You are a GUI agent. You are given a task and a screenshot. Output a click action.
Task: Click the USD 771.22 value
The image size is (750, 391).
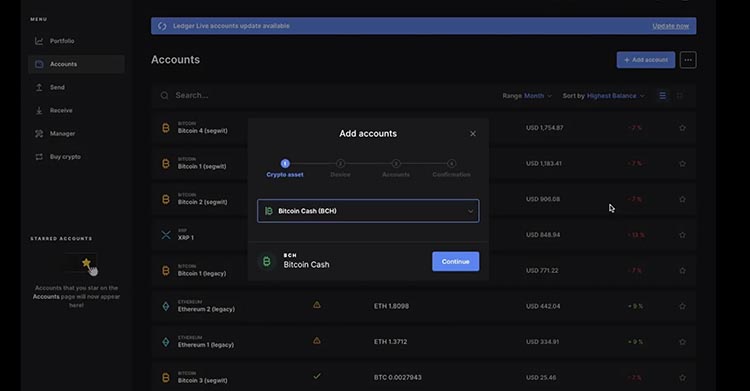[x=542, y=270]
